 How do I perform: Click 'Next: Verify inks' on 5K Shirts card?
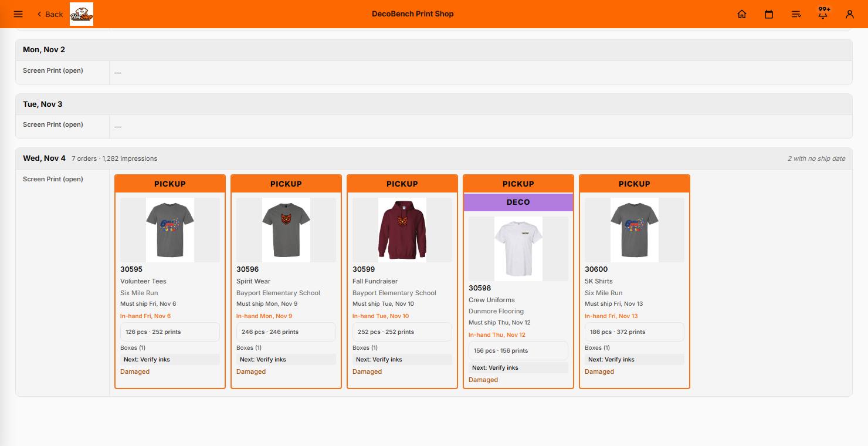pyautogui.click(x=635, y=360)
